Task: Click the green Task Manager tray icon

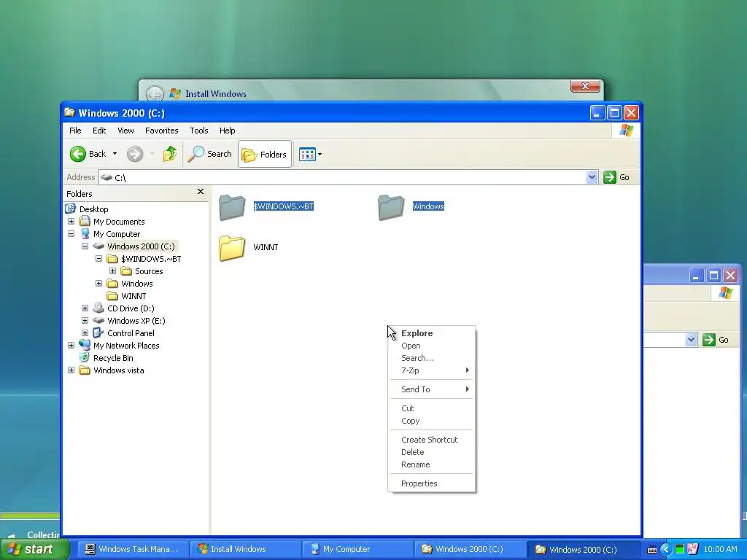Action: coord(680,550)
